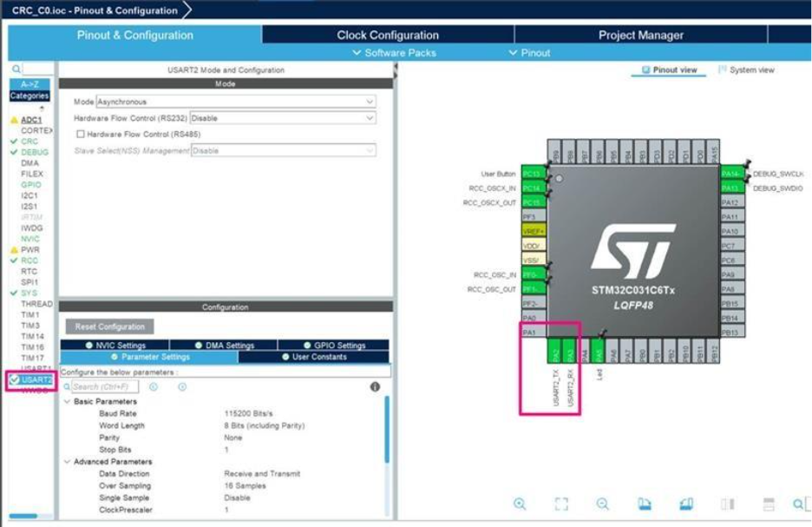Click the gray PA12 pin
812x527 pixels.
point(732,202)
